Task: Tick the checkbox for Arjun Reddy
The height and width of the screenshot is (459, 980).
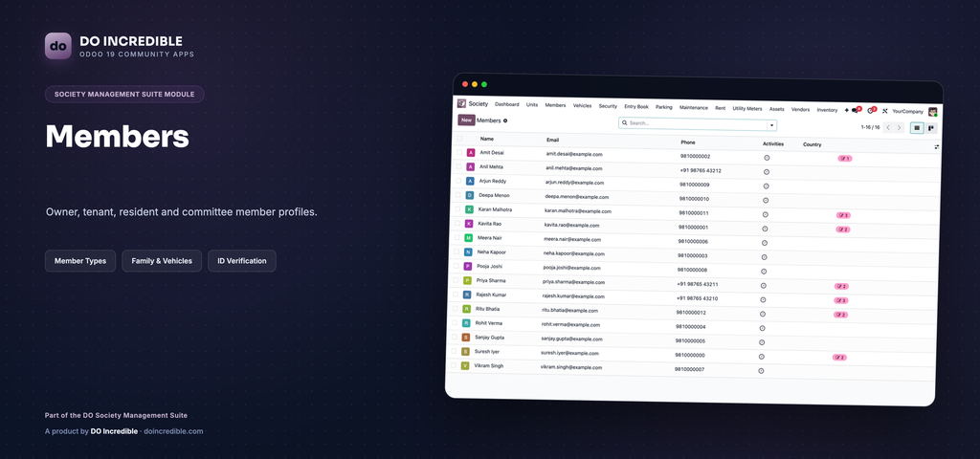Action: [458, 181]
